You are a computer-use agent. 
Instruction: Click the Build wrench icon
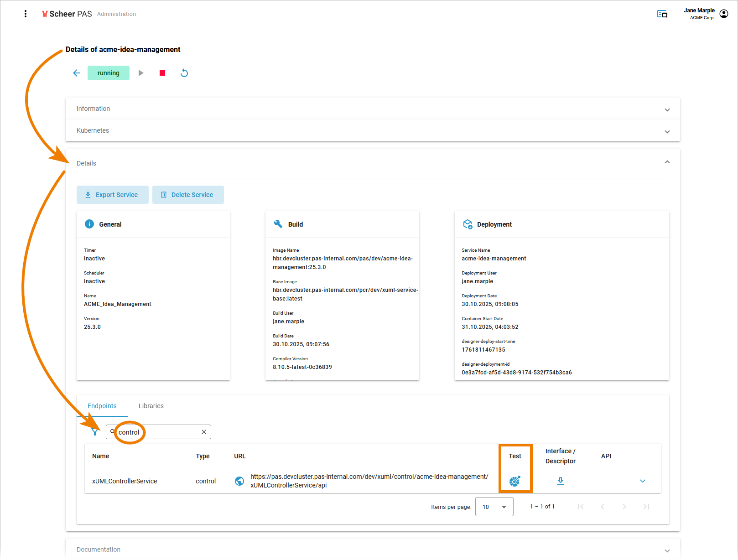278,224
